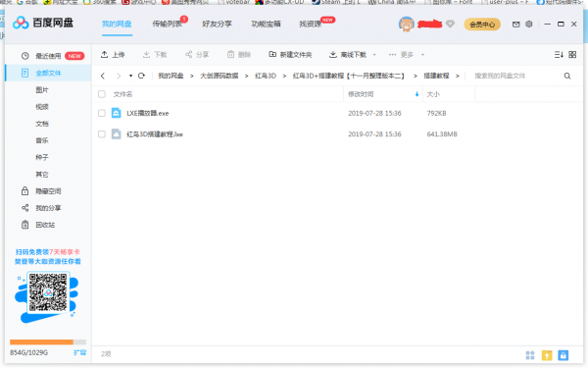Screen dimensions: 588x368
Task: Sort by 修改时间 column header
Action: point(361,94)
